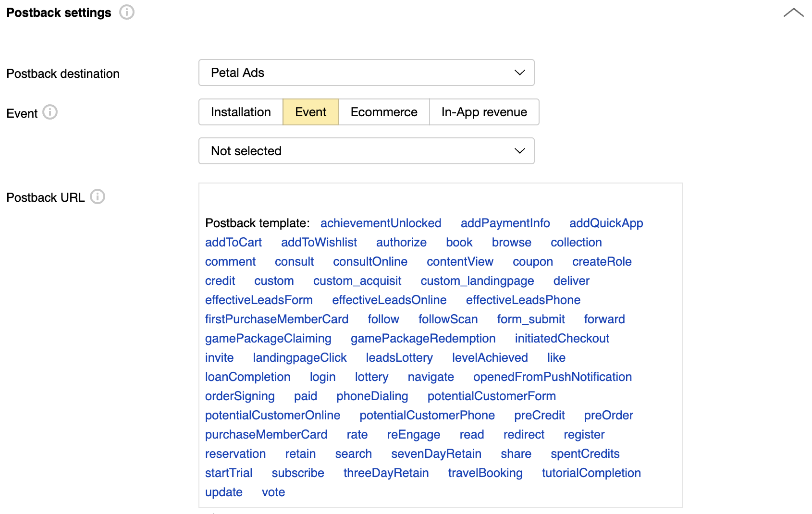Screen dimensions: 812x514
Task: Click the initiatedCheckout template link
Action: pyautogui.click(x=562, y=338)
